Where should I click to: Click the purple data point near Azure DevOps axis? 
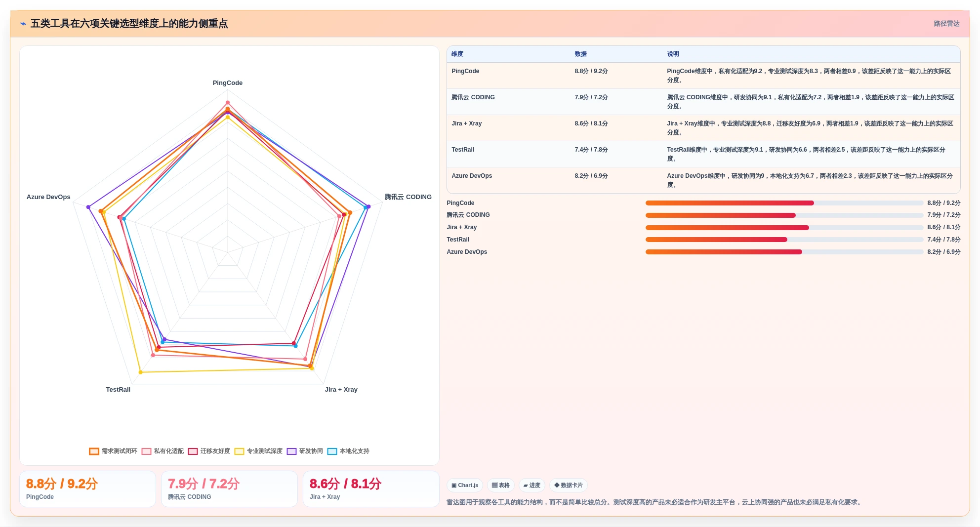[x=88, y=207]
